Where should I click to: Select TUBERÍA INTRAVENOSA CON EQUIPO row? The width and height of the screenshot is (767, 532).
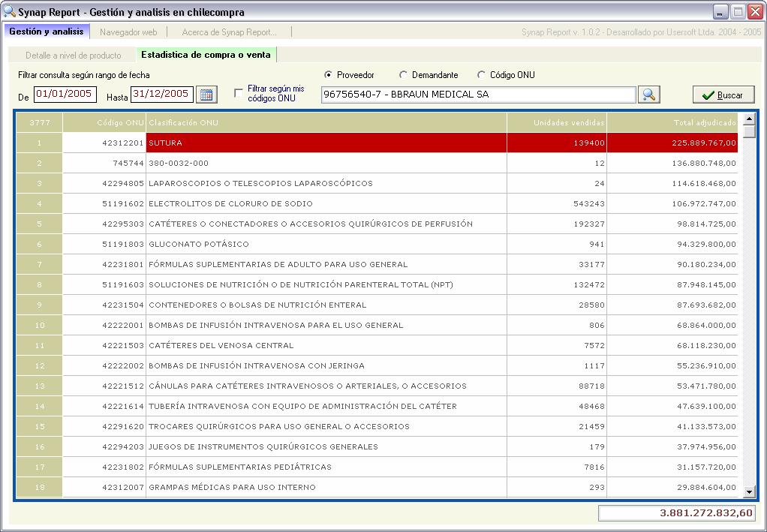click(x=377, y=407)
